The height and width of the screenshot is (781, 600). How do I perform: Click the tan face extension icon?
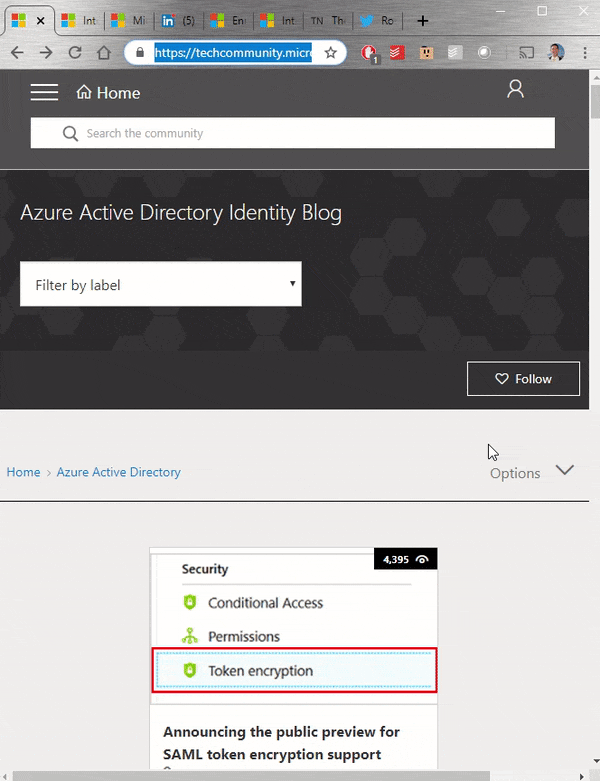(x=426, y=52)
